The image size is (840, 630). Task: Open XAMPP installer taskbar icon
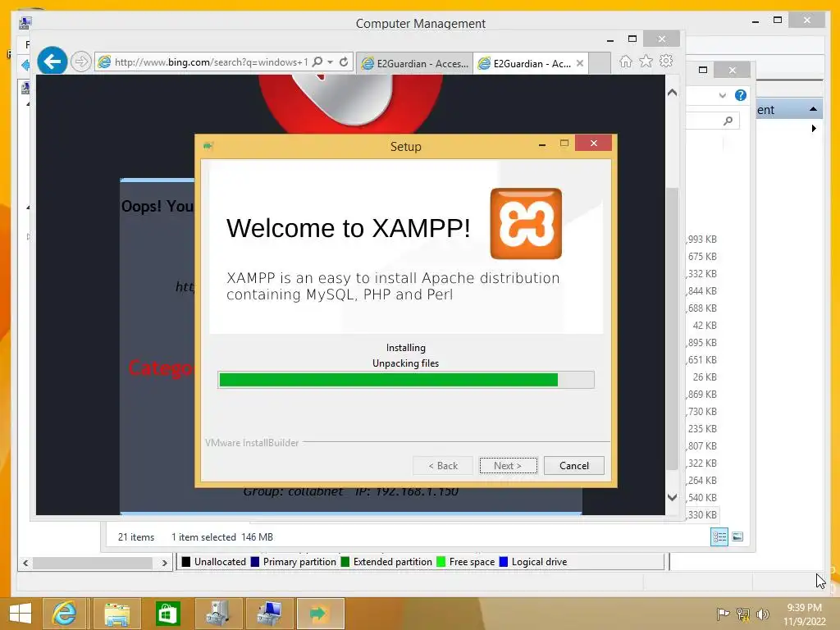(320, 614)
